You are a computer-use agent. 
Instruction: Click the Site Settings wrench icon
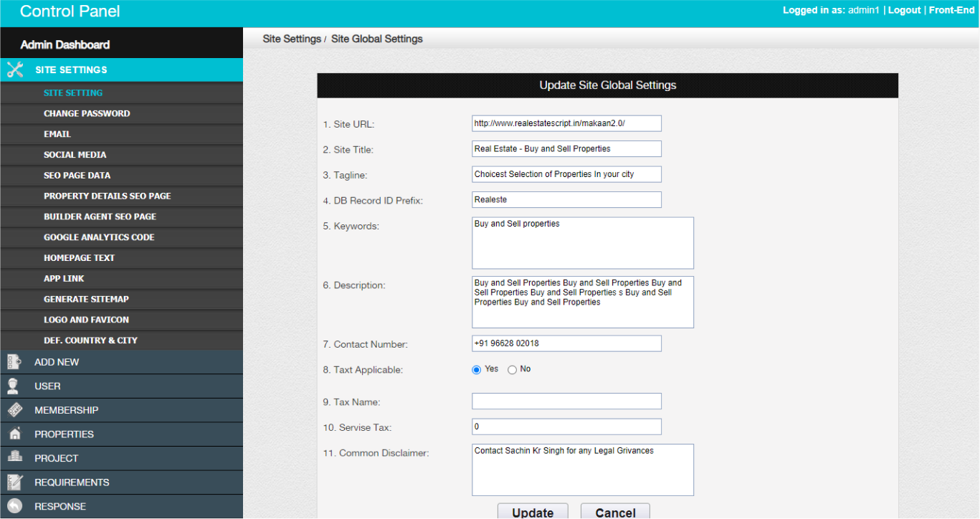point(15,70)
